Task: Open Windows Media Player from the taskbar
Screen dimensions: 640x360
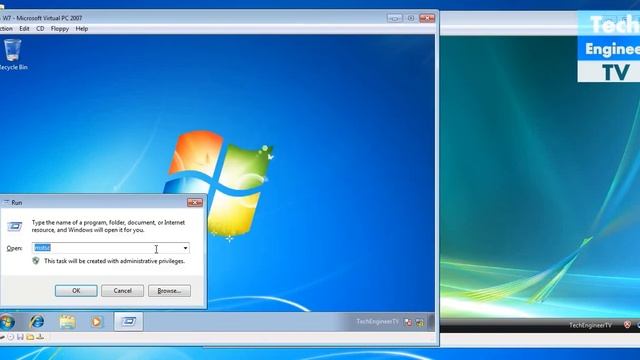Action: point(97,322)
